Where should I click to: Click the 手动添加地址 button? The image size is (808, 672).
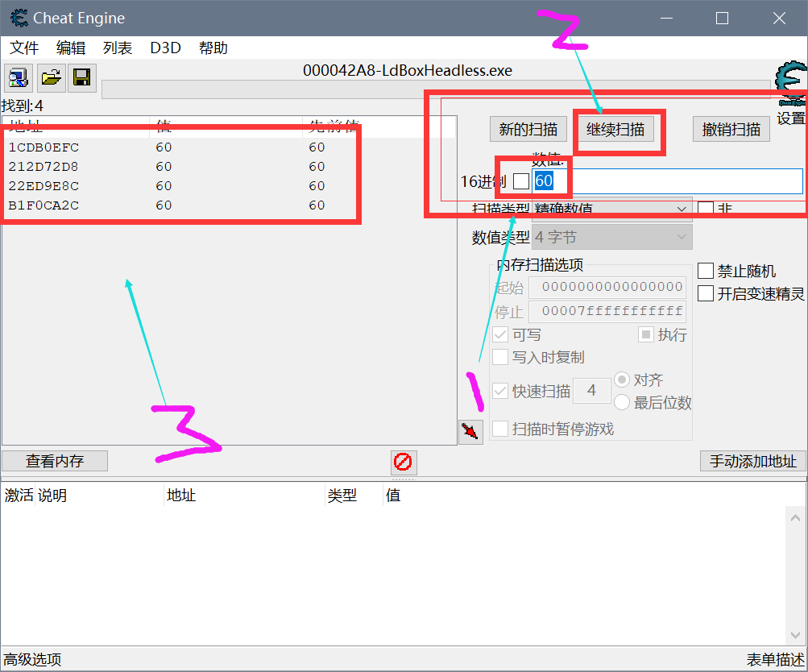753,461
